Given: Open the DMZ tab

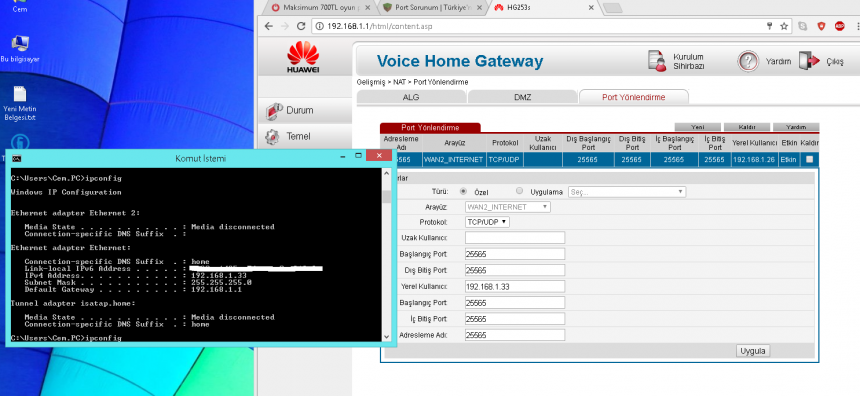Looking at the screenshot, I should (522, 97).
